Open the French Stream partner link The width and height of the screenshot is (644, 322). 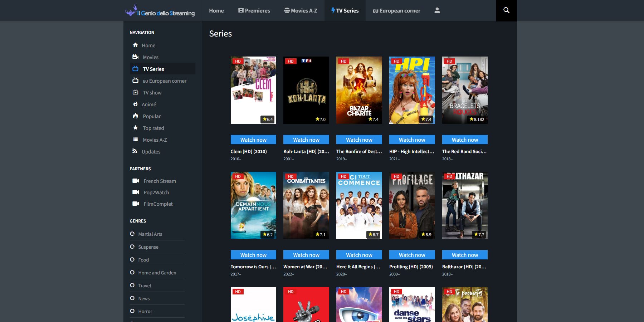[x=160, y=181]
